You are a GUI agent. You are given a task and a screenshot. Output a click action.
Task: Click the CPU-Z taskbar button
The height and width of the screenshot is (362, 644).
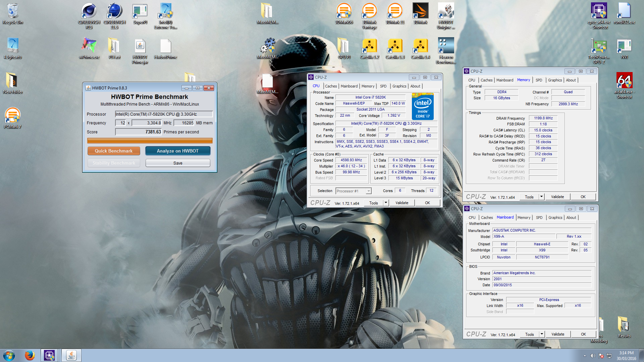point(49,355)
